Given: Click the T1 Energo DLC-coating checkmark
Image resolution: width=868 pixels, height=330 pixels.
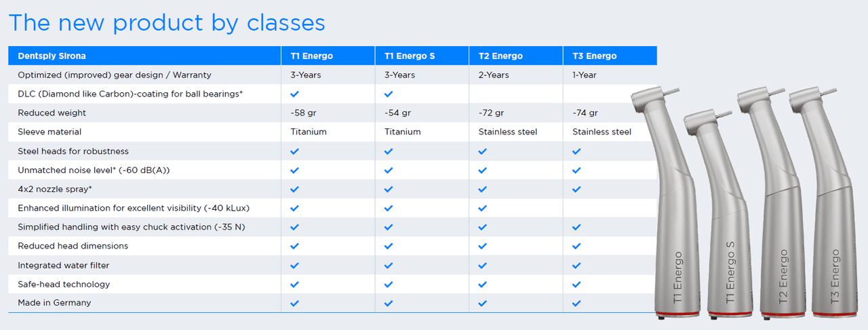Looking at the screenshot, I should [x=294, y=94].
